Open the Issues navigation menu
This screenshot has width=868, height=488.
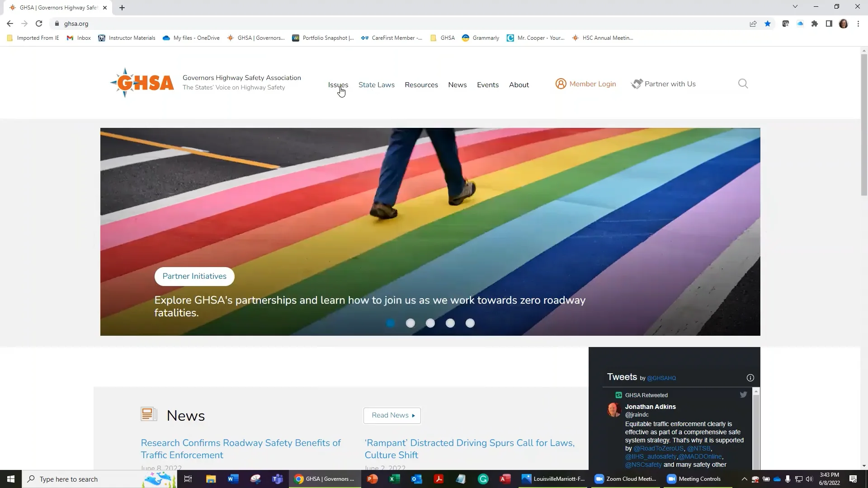(338, 85)
